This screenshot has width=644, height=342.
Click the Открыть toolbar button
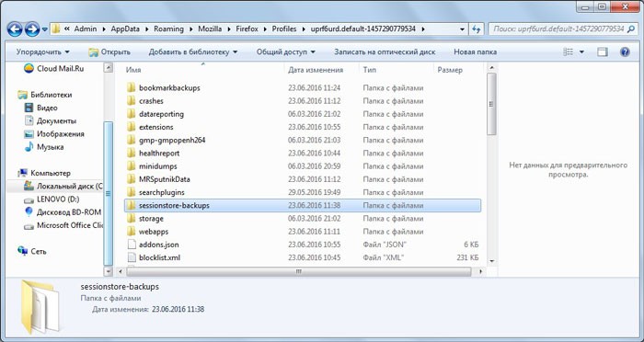click(x=109, y=52)
